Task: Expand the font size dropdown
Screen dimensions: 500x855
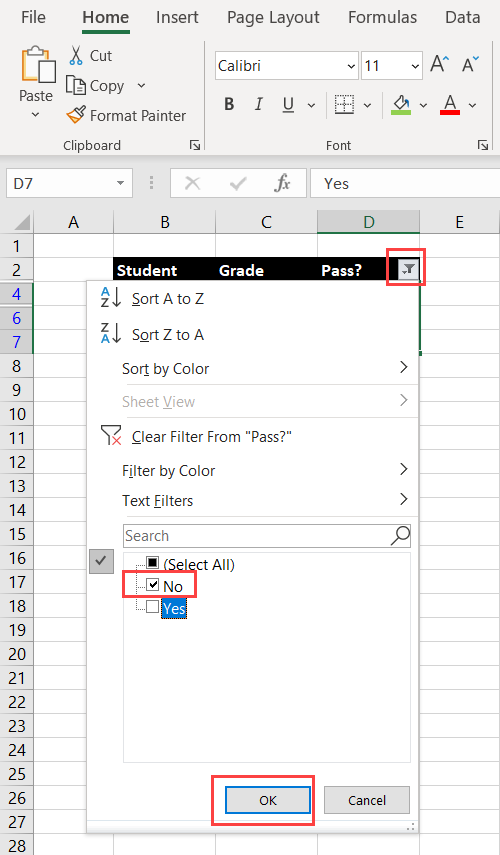Action: pos(415,66)
